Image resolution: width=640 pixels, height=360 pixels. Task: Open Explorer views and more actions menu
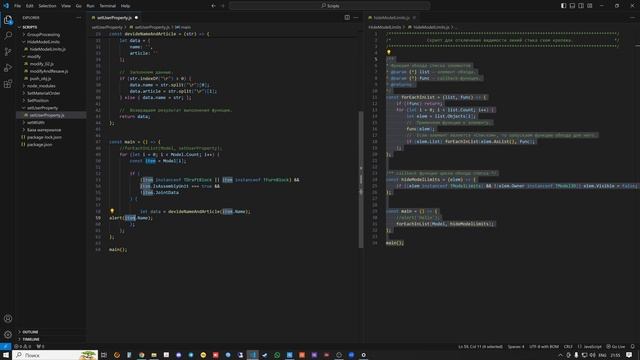point(78,18)
